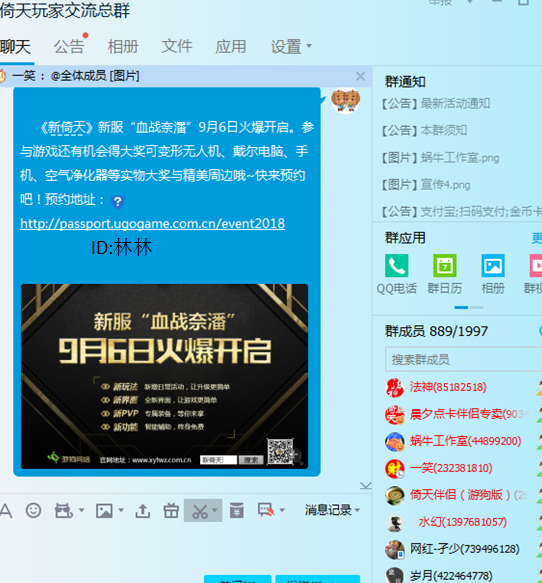
Task: Select first group apps page indicator
Action: [461, 307]
